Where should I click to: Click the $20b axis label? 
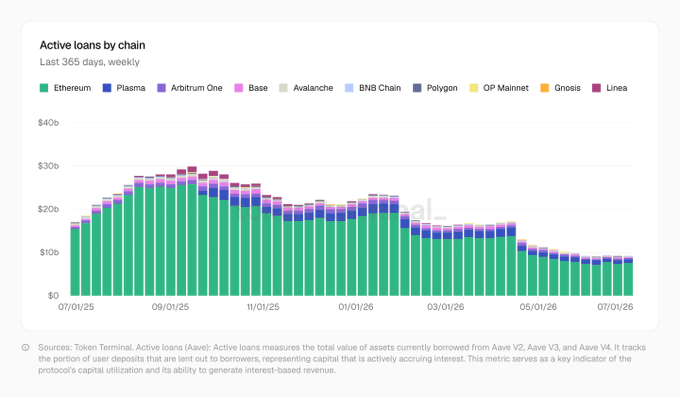[48, 209]
